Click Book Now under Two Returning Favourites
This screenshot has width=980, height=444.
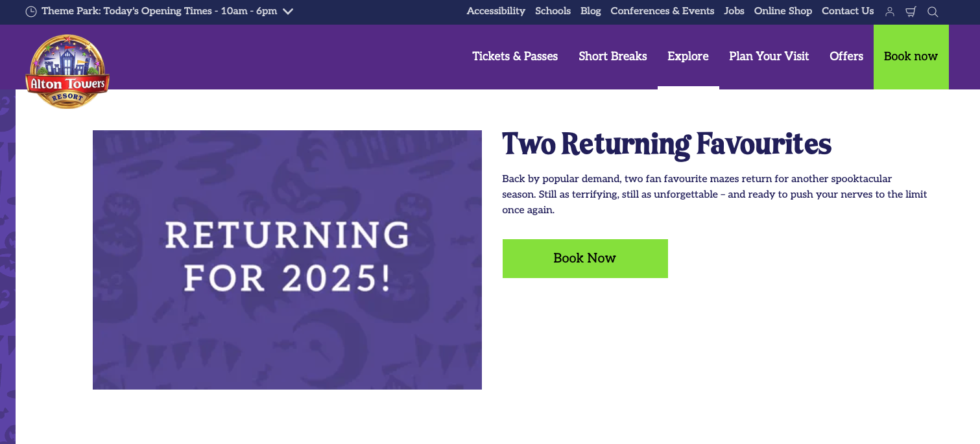pyautogui.click(x=585, y=259)
